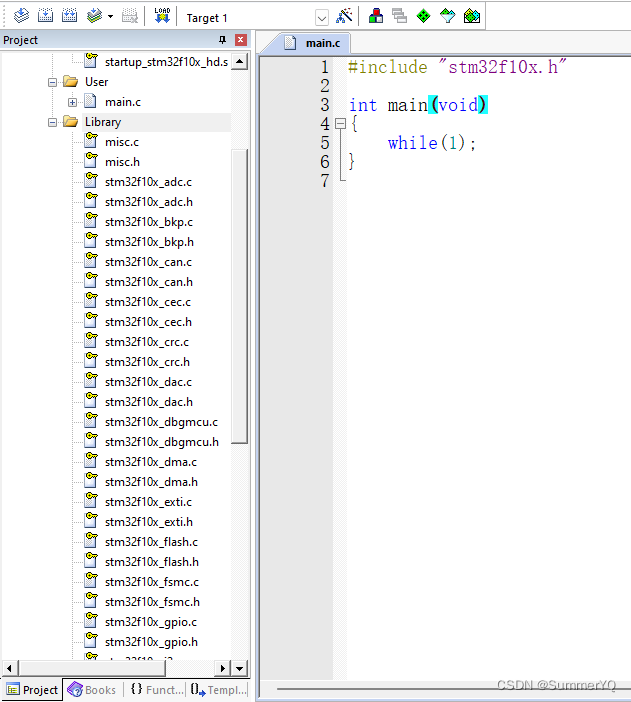Select stm32f10x_exti.c file
The width and height of the screenshot is (631, 702).
[x=148, y=502]
